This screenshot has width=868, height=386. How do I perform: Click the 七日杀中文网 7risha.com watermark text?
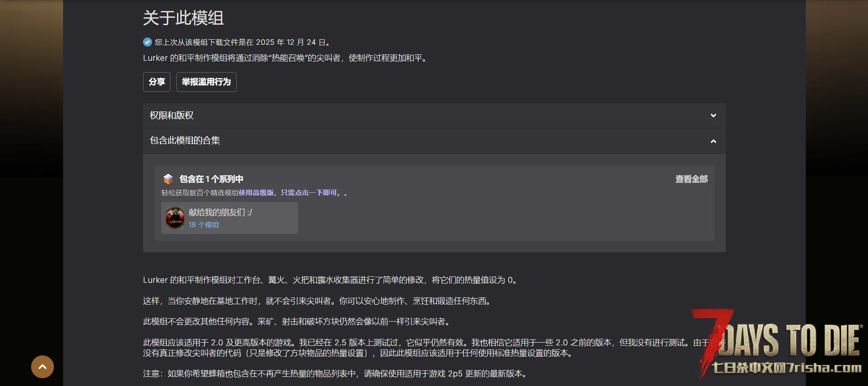click(786, 368)
